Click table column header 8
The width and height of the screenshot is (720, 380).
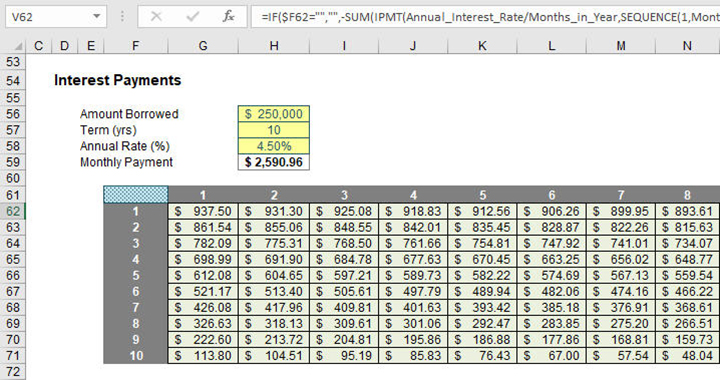[687, 195]
